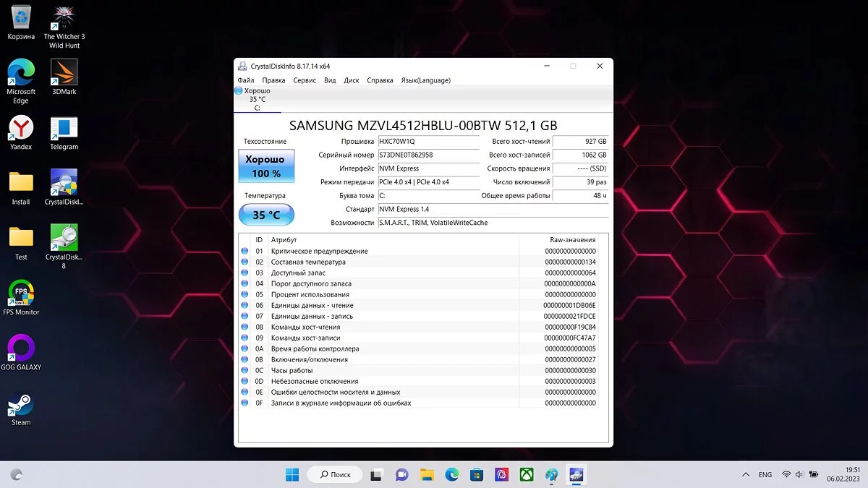Launch FPS Monitor from desktop
The image size is (868, 488).
(x=21, y=297)
